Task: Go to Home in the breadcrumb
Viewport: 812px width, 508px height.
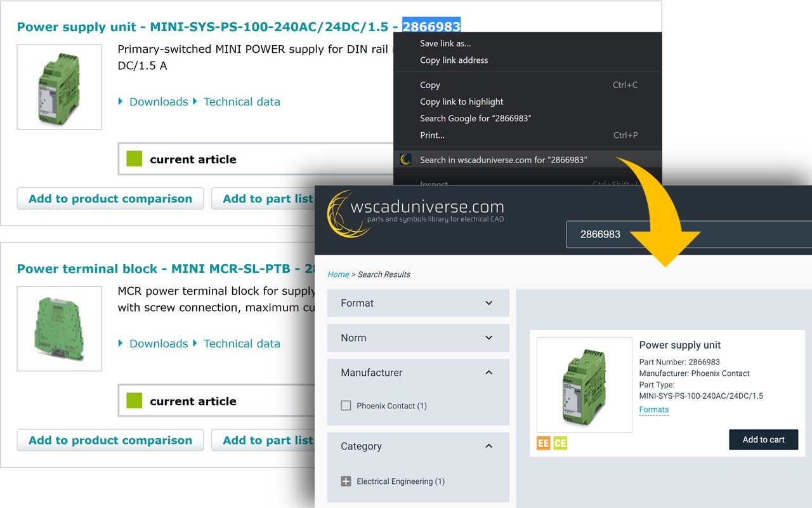Action: coord(338,274)
